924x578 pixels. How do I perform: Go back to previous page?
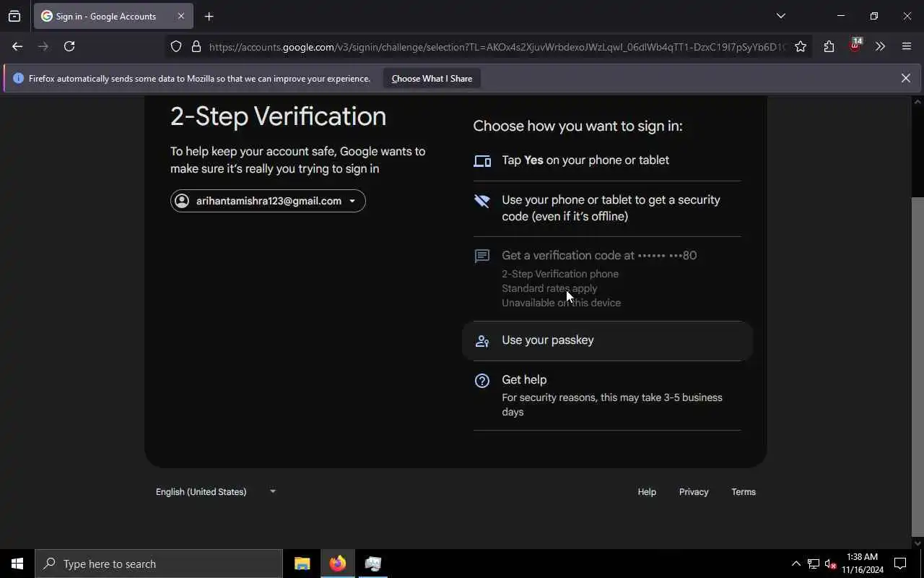tap(17, 46)
